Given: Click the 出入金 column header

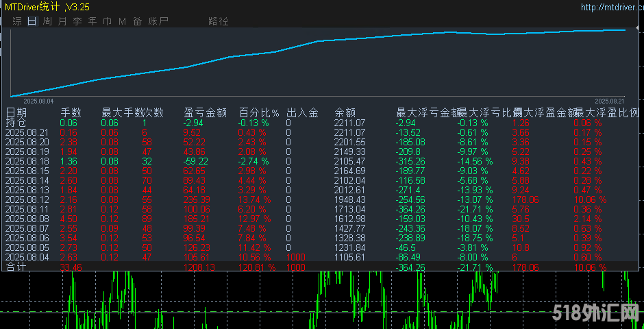Looking at the screenshot, I should click(302, 112).
